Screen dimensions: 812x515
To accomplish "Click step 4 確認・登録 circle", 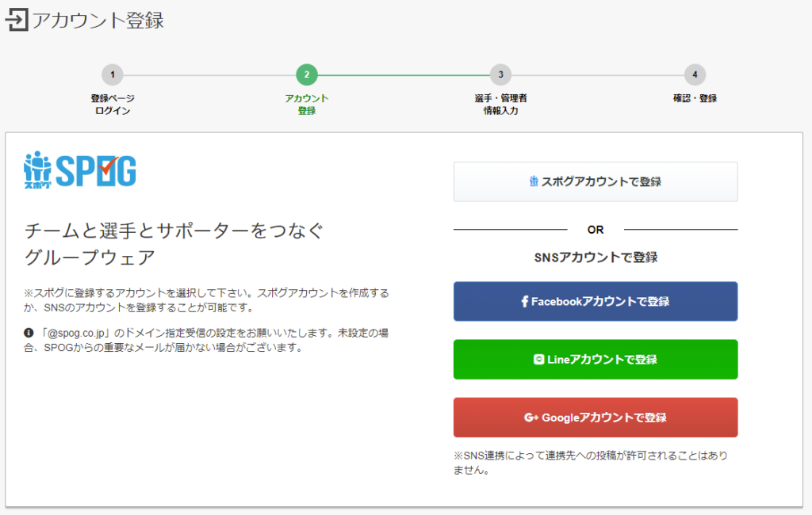I will [695, 74].
